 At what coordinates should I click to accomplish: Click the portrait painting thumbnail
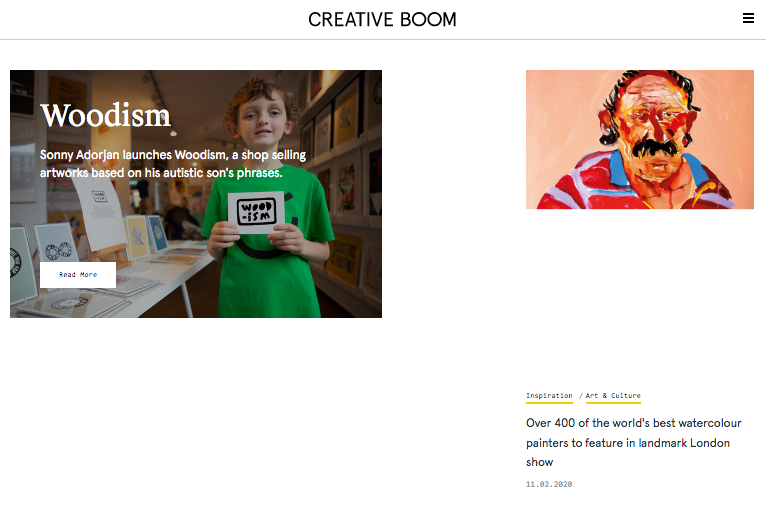640,140
